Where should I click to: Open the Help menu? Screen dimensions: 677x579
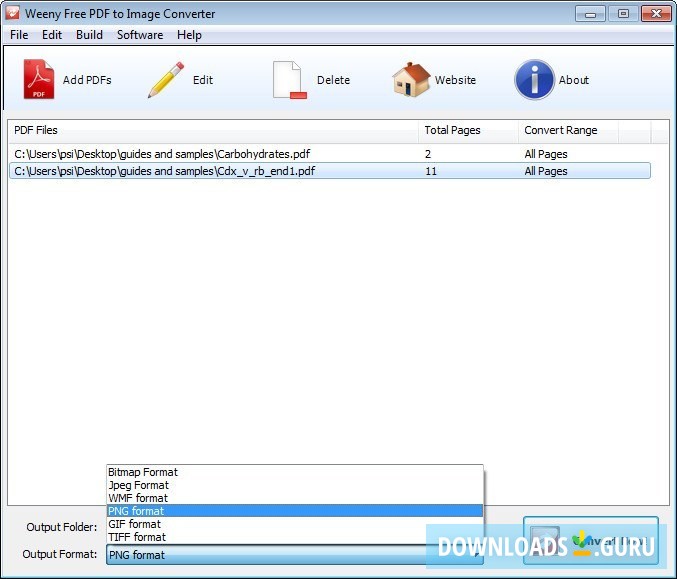pyautogui.click(x=189, y=35)
